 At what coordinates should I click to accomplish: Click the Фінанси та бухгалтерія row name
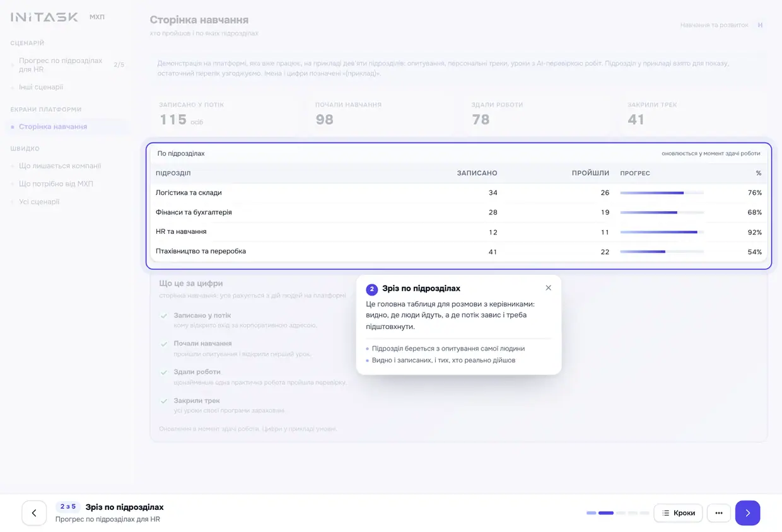194,212
